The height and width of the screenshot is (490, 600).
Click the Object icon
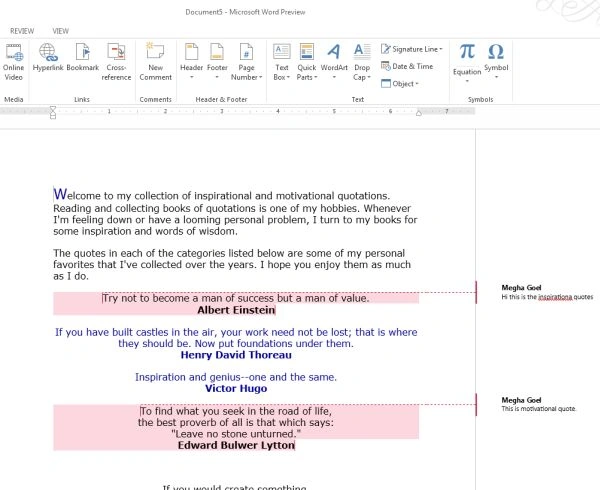point(386,83)
